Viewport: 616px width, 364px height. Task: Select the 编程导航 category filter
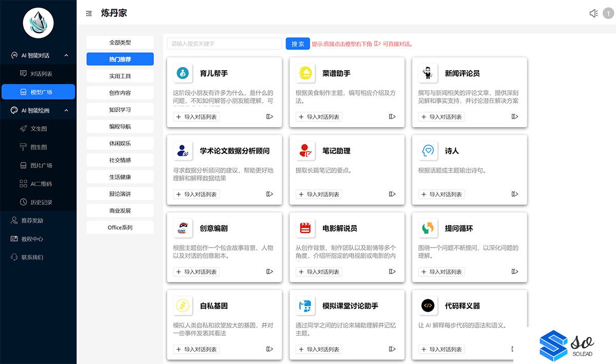click(x=120, y=126)
